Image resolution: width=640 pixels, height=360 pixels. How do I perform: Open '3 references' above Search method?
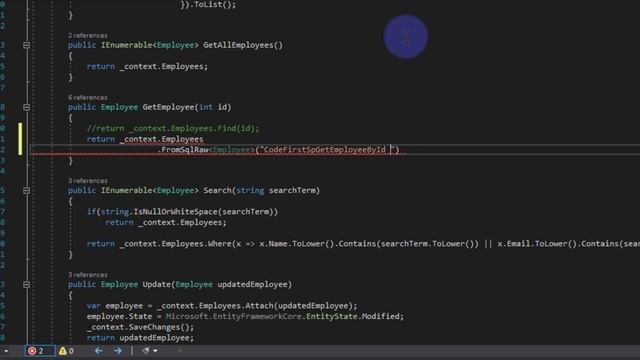(x=88, y=181)
